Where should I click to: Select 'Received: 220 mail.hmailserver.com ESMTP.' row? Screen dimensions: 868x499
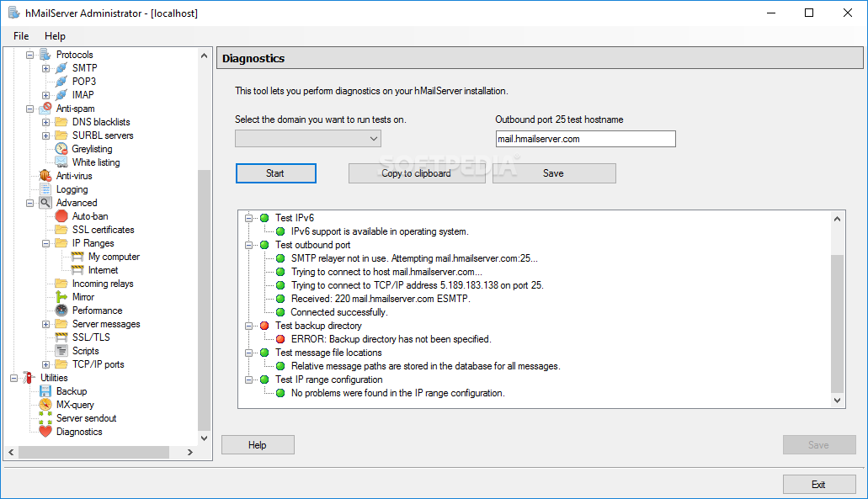click(381, 299)
